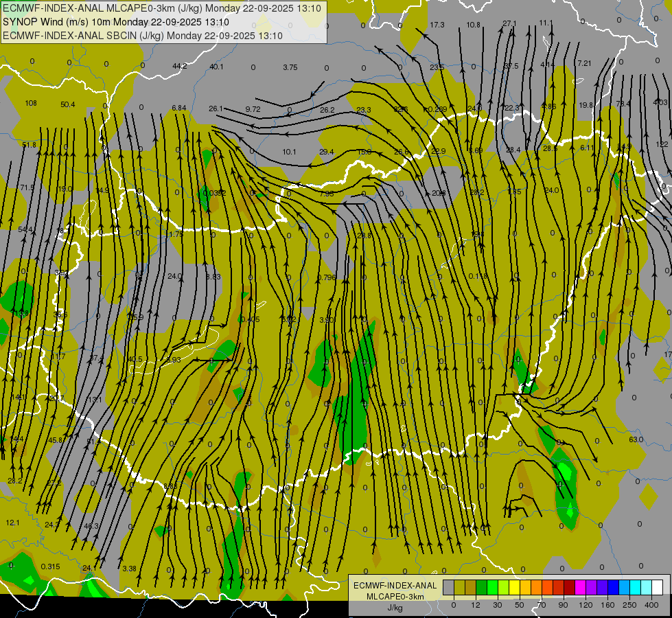The image size is (672, 618).
Task: Click the map value 17.3
Action: [x=437, y=25]
